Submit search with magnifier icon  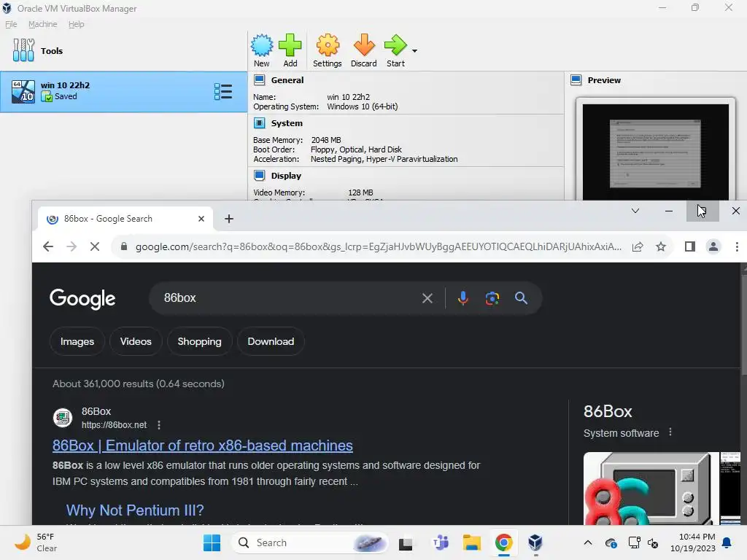point(521,298)
